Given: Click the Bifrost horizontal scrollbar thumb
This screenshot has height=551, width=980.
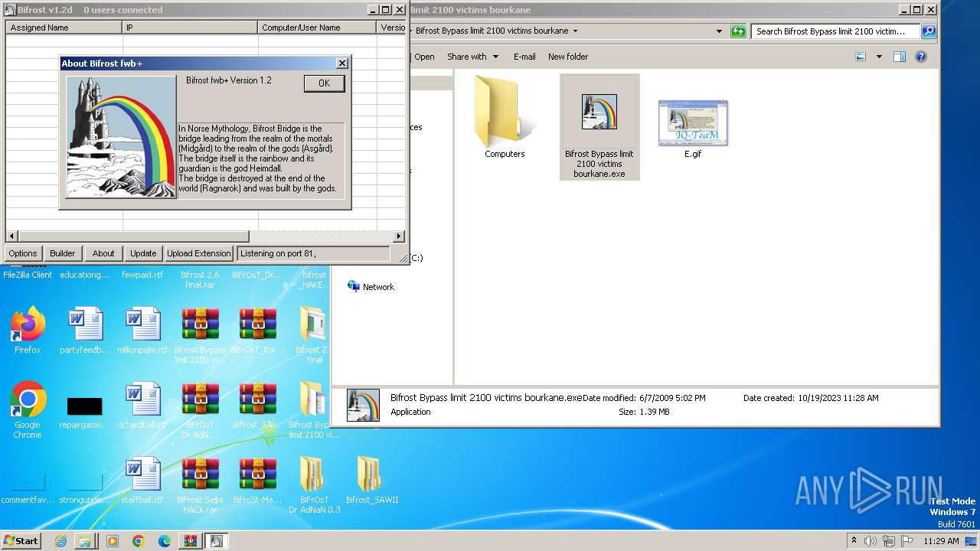Looking at the screenshot, I should [133, 236].
